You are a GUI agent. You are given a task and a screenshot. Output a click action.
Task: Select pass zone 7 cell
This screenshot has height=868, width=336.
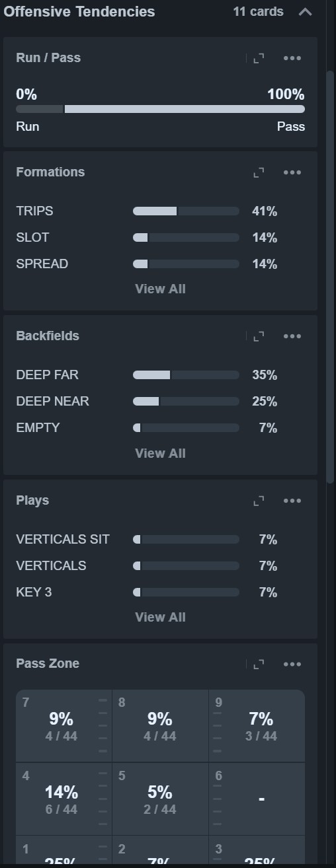[63, 726]
